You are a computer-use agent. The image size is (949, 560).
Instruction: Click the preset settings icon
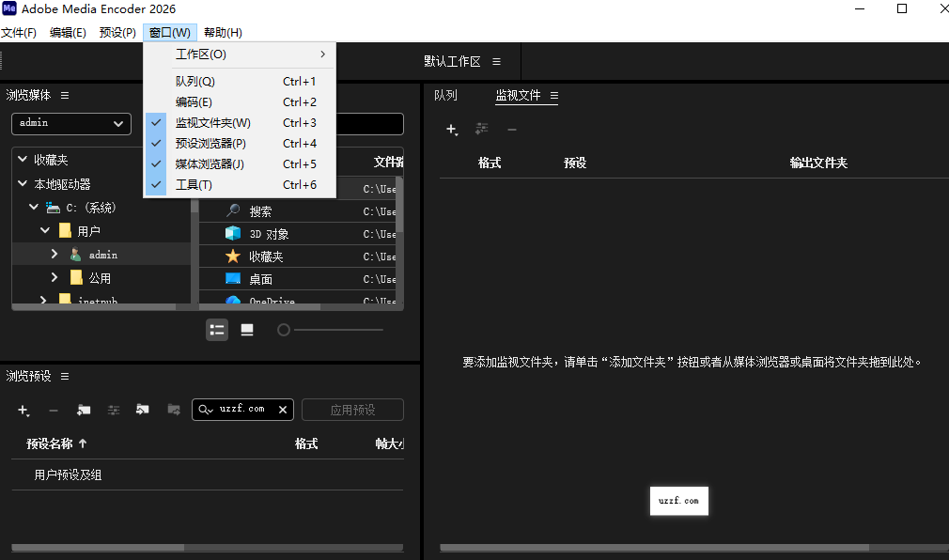click(x=113, y=410)
